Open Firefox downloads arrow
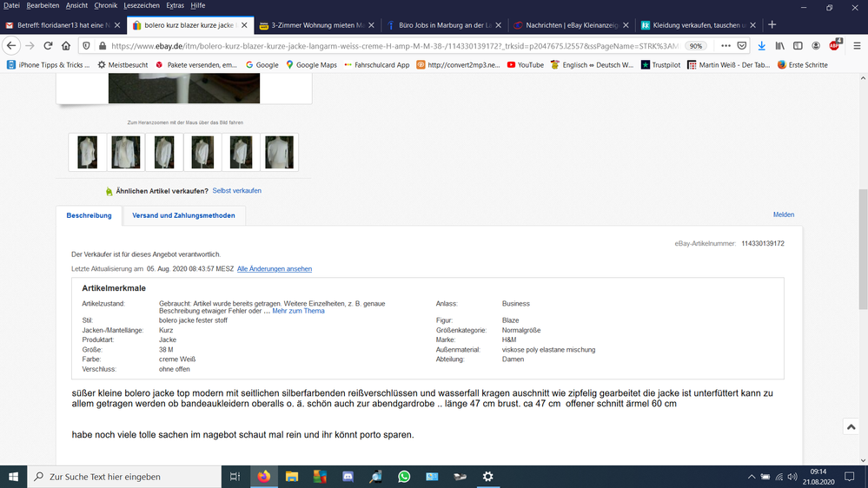 [762, 46]
